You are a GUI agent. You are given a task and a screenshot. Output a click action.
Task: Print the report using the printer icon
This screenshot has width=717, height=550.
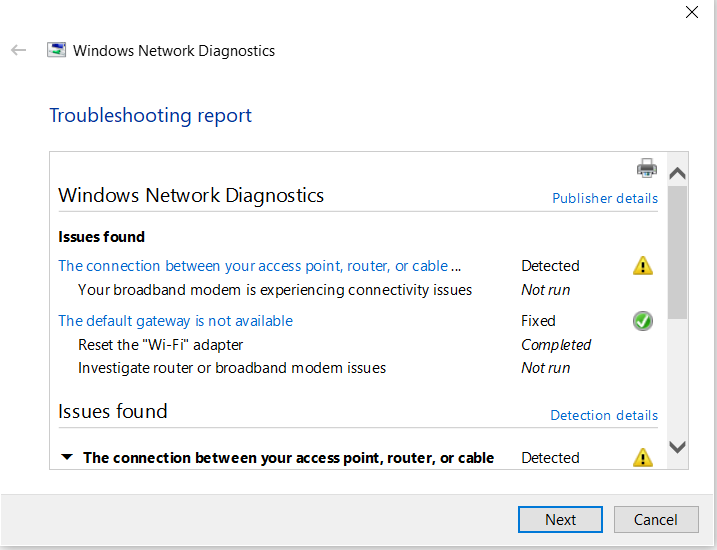pos(647,168)
